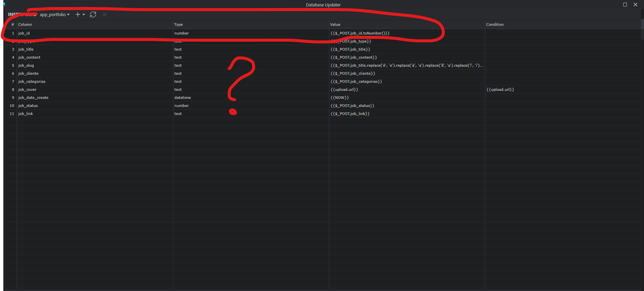Viewport: 644px width, 291px height.
Task: Click the Value column header
Action: [x=335, y=24]
